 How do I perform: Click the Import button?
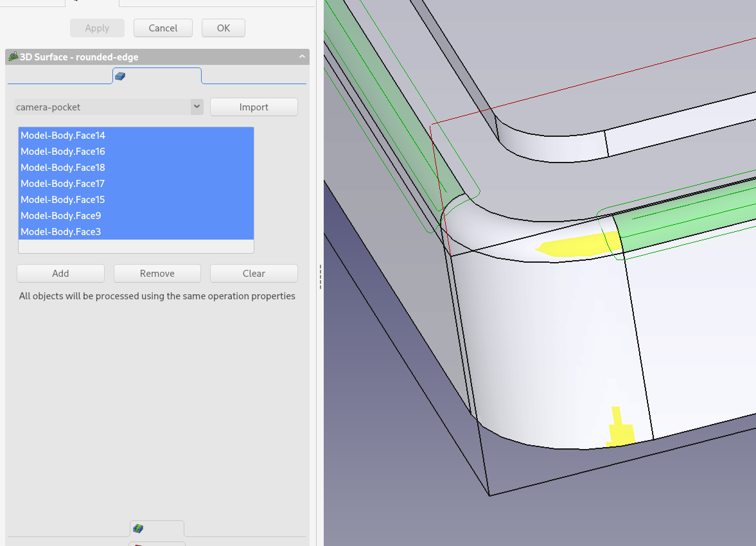(x=254, y=107)
